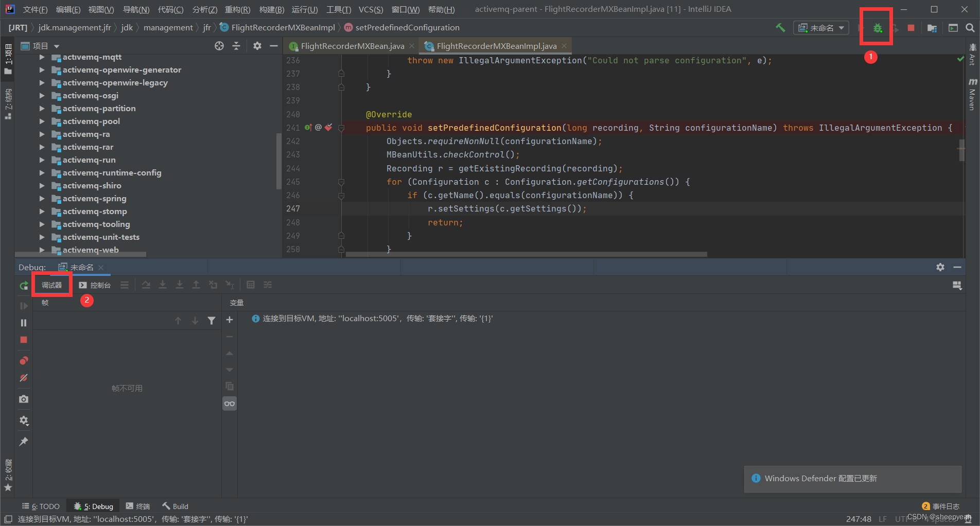980x526 pixels.
Task: Open the Ant tool window on the right
Action: 972,59
